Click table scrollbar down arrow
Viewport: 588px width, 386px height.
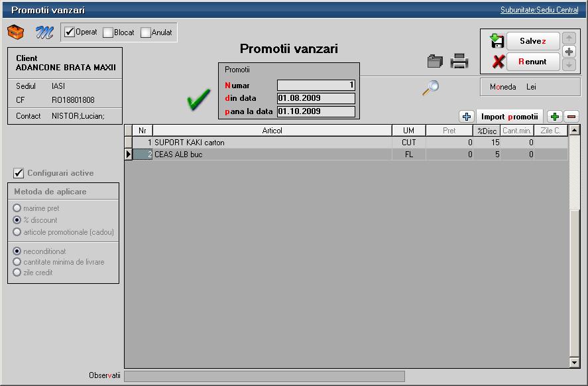pyautogui.click(x=574, y=362)
